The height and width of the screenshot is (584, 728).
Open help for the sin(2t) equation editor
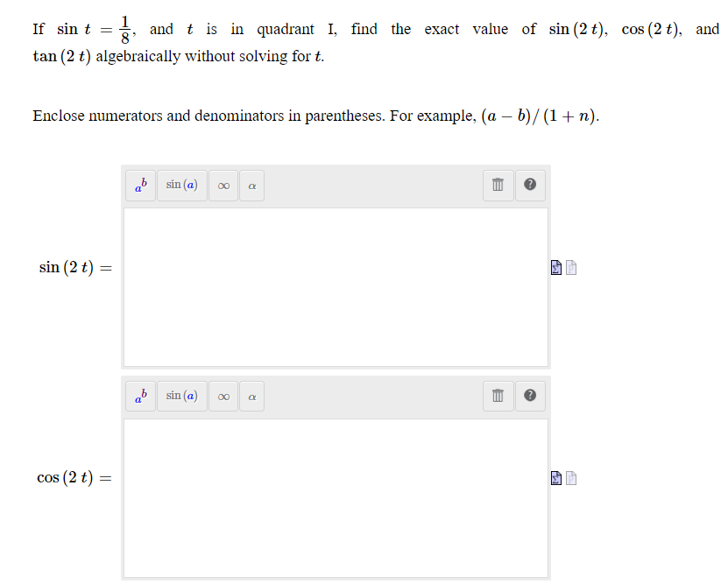click(530, 185)
